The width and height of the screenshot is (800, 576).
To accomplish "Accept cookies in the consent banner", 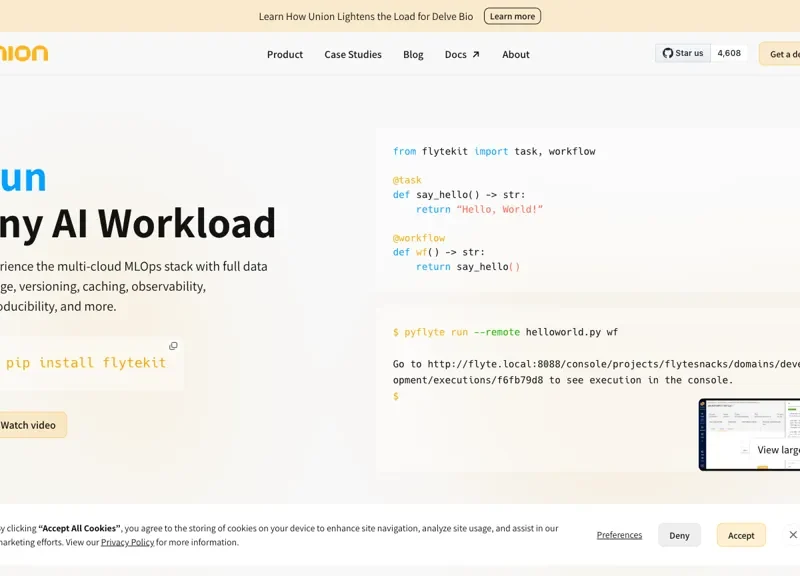I will tap(741, 535).
